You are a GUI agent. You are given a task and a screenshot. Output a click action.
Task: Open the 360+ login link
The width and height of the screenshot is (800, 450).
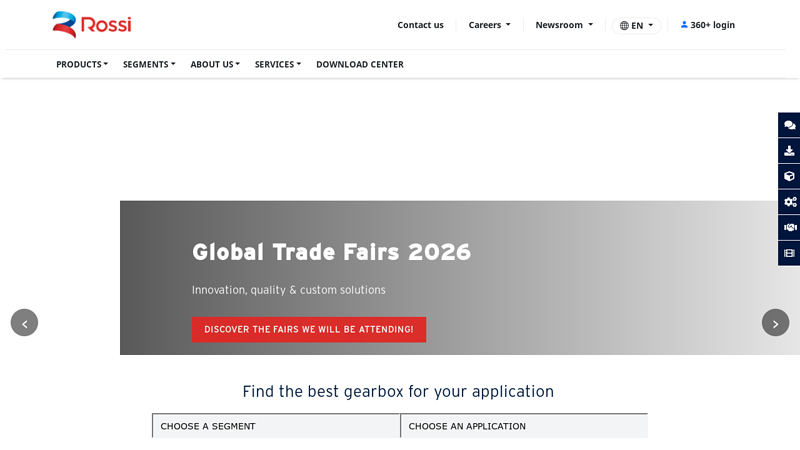coord(708,25)
